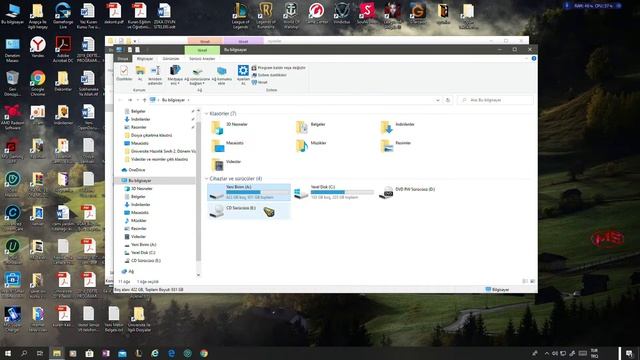The height and width of the screenshot is (360, 640).
Task: Click the Task View taskbar button
Action: pyautogui.click(x=40, y=353)
